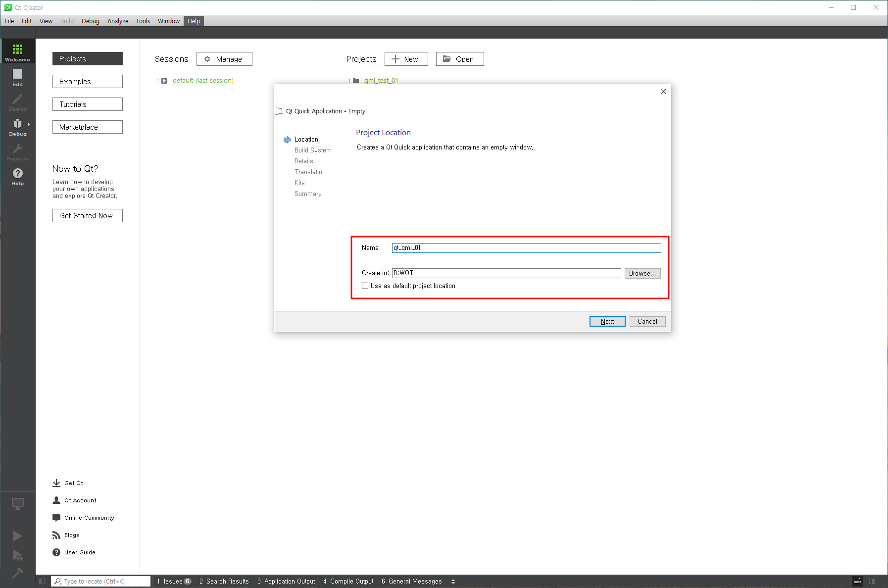This screenshot has width=888, height=588.
Task: Click the Online Community chat icon
Action: click(56, 518)
